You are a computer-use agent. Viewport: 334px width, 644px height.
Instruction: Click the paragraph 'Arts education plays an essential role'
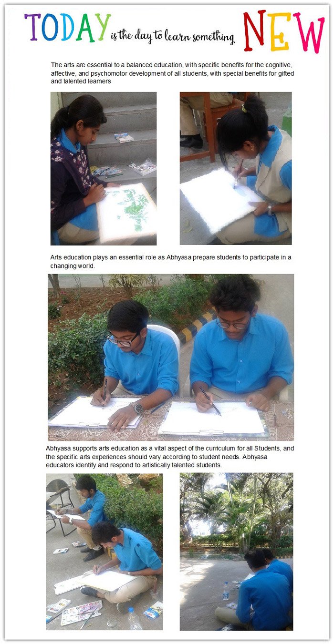171,261
